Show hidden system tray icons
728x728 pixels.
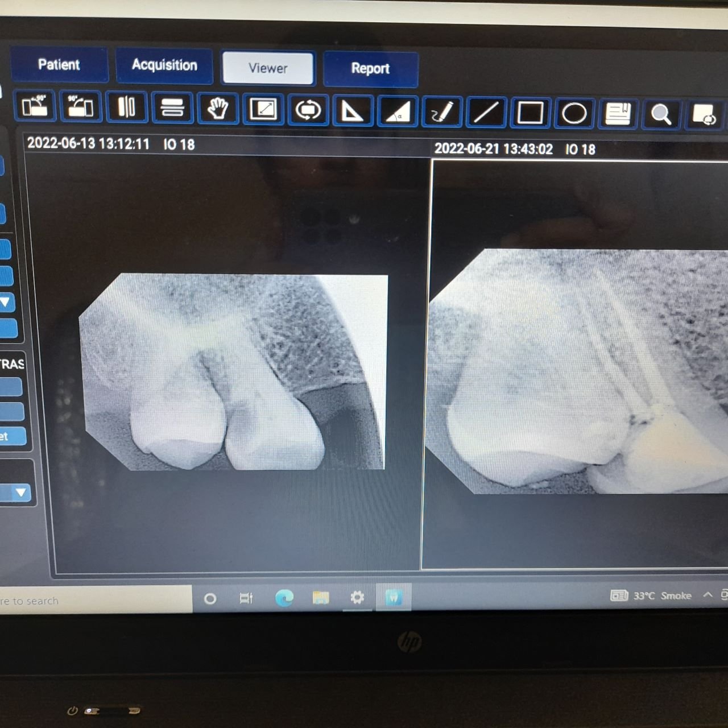coord(708,595)
